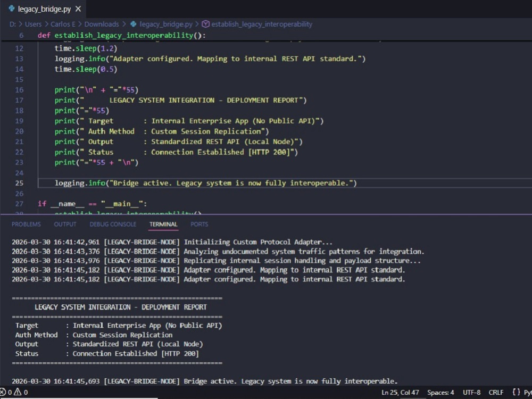Switch to the OUTPUT panel tab
This screenshot has width=532, height=399.
(65, 225)
